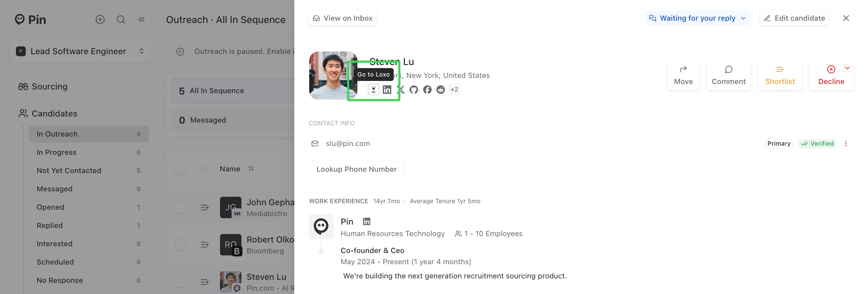Open Steven Lu's LinkedIn profile icon
This screenshot has height=294, width=868.
(x=387, y=89)
